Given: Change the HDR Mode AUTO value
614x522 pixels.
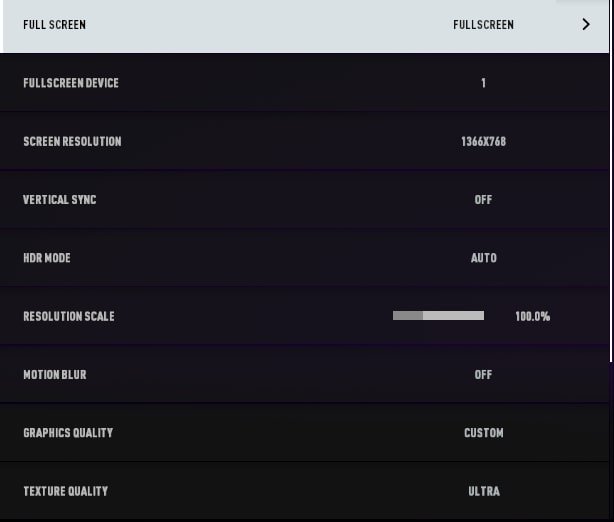Looking at the screenshot, I should [x=483, y=258].
